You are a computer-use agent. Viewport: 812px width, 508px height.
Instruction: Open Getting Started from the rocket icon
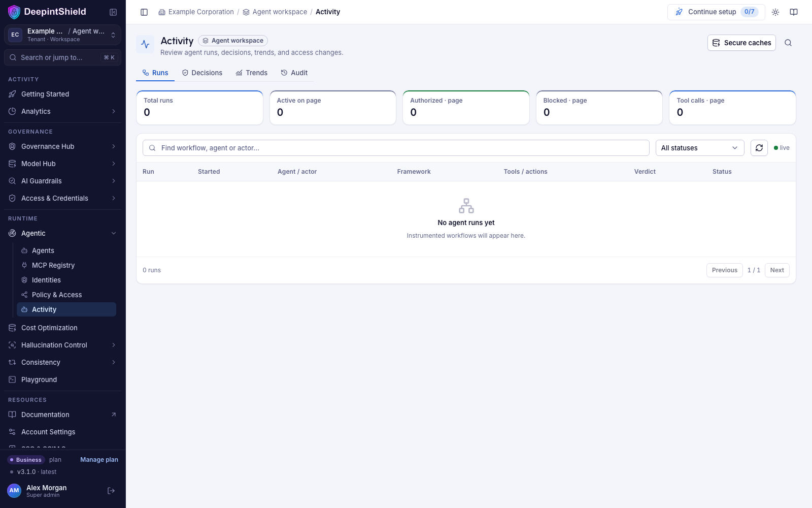pyautogui.click(x=12, y=94)
